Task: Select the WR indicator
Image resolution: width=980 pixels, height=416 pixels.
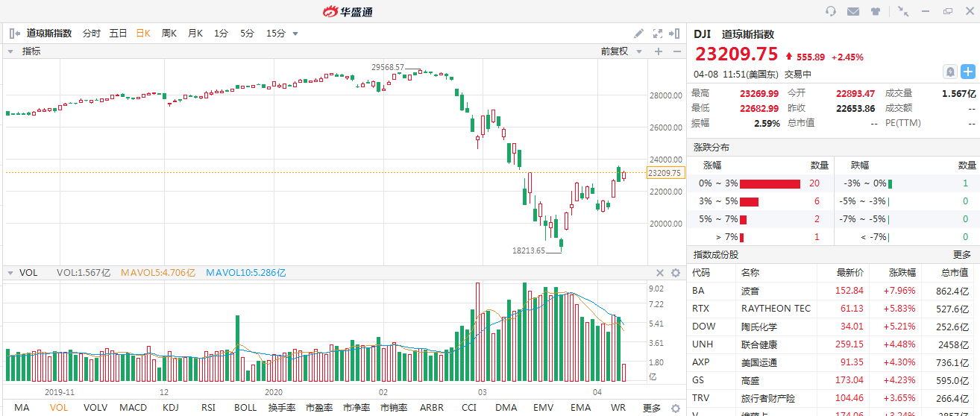Action: point(618,408)
